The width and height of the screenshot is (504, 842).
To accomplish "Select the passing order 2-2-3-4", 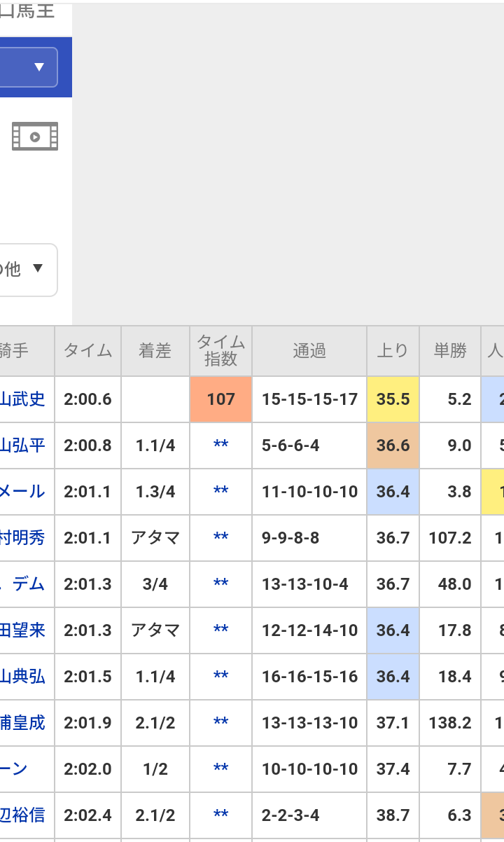I will click(291, 815).
